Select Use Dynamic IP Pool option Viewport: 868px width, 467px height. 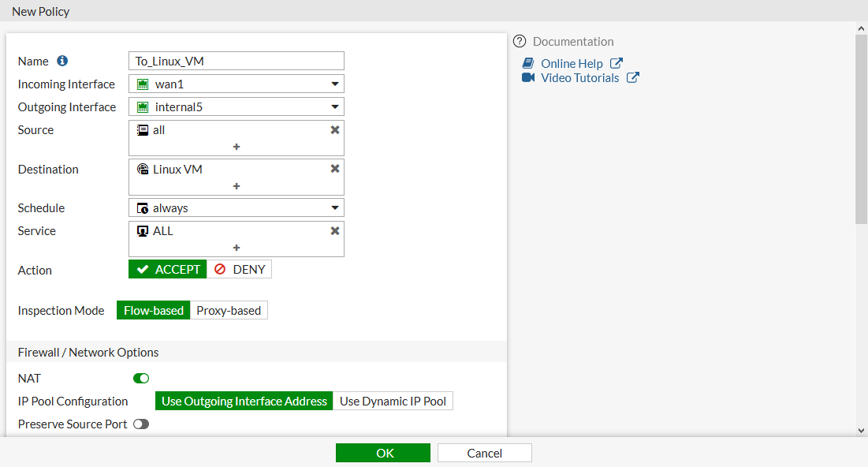pyautogui.click(x=393, y=402)
